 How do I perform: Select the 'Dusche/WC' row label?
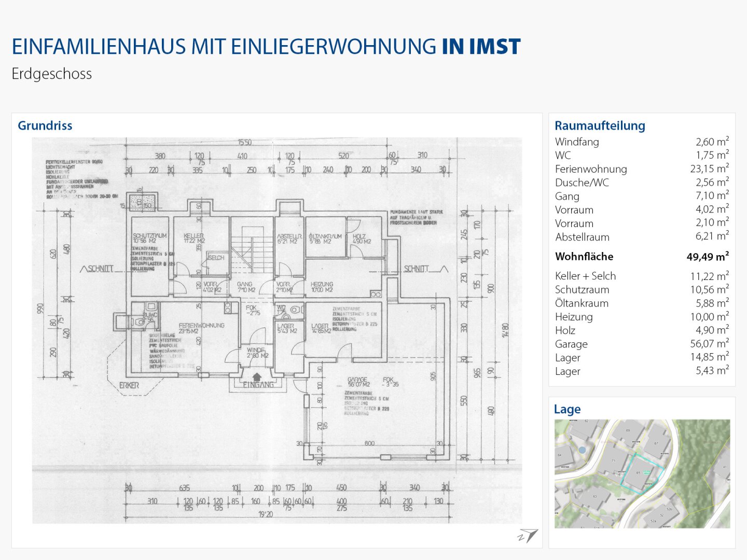(x=582, y=183)
